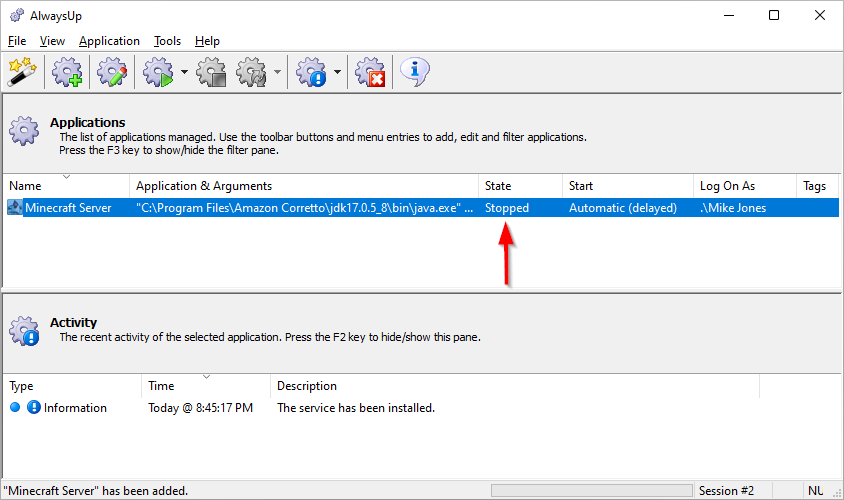
Task: Open the Application menu
Action: tap(109, 41)
